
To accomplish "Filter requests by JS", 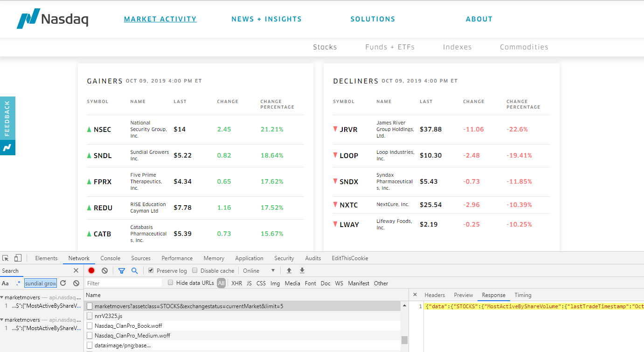I will 249,283.
